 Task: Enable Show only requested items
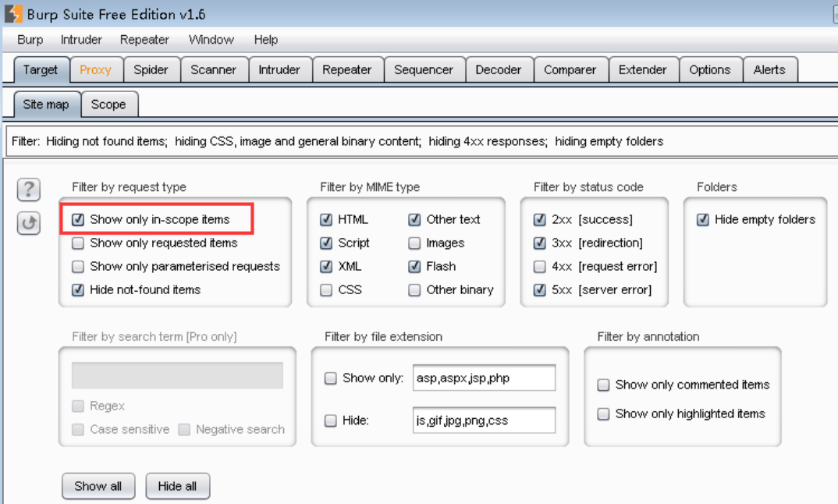point(78,243)
